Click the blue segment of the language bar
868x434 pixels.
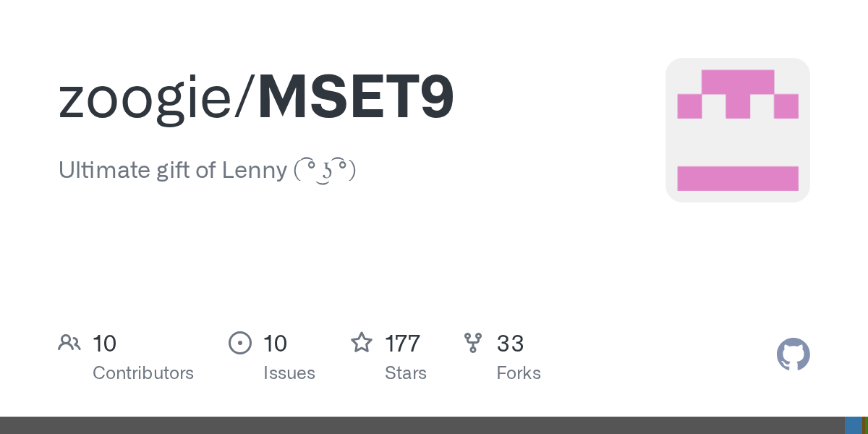(853, 425)
